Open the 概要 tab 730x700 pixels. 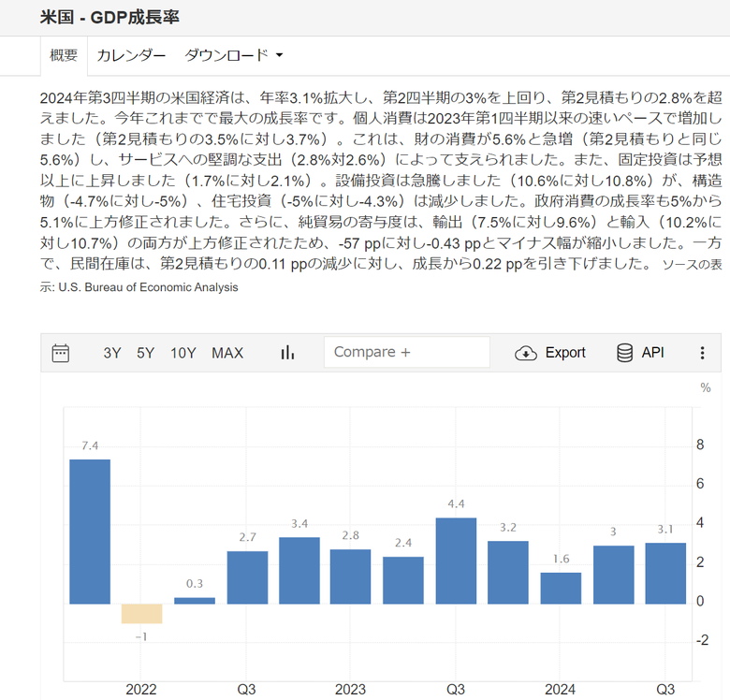click(64, 55)
